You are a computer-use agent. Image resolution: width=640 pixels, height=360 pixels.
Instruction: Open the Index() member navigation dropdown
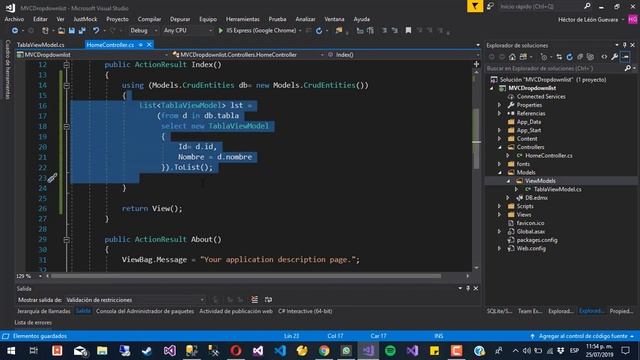pyautogui.click(x=402, y=55)
